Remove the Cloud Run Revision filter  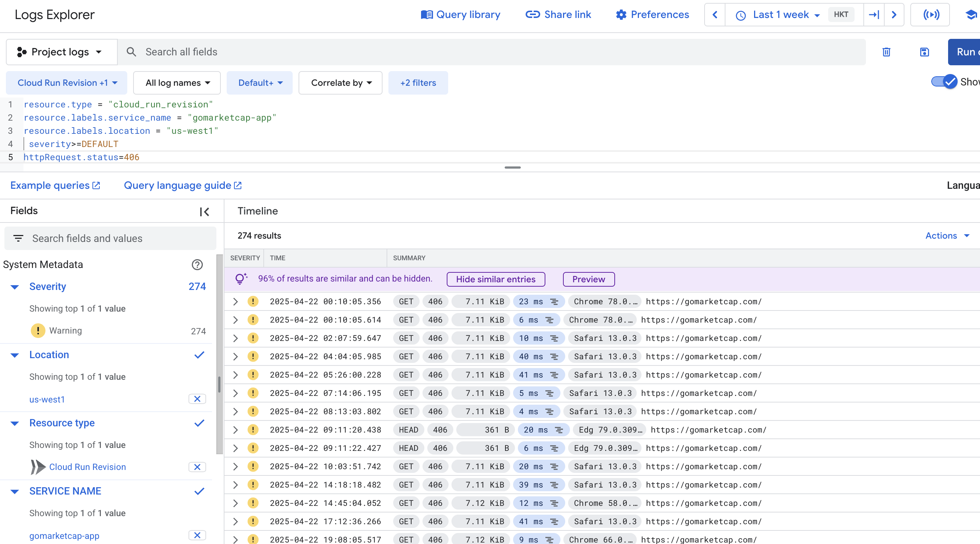pos(197,467)
